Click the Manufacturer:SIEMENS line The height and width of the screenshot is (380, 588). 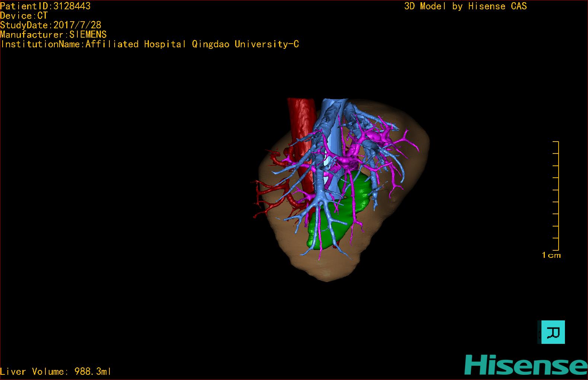tap(54, 35)
